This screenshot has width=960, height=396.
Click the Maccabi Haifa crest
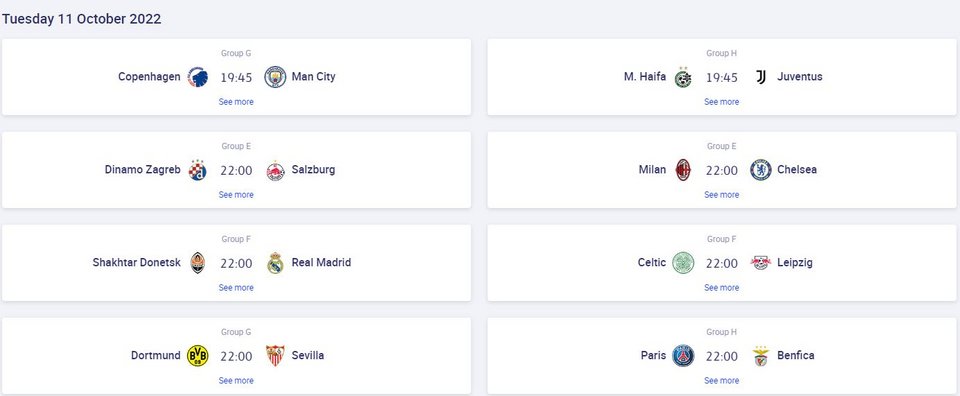683,78
